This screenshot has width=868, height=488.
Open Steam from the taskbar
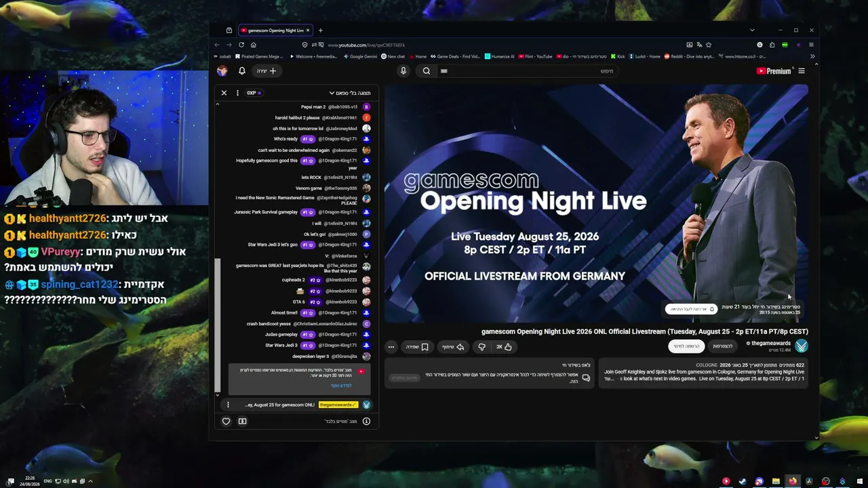point(743,481)
